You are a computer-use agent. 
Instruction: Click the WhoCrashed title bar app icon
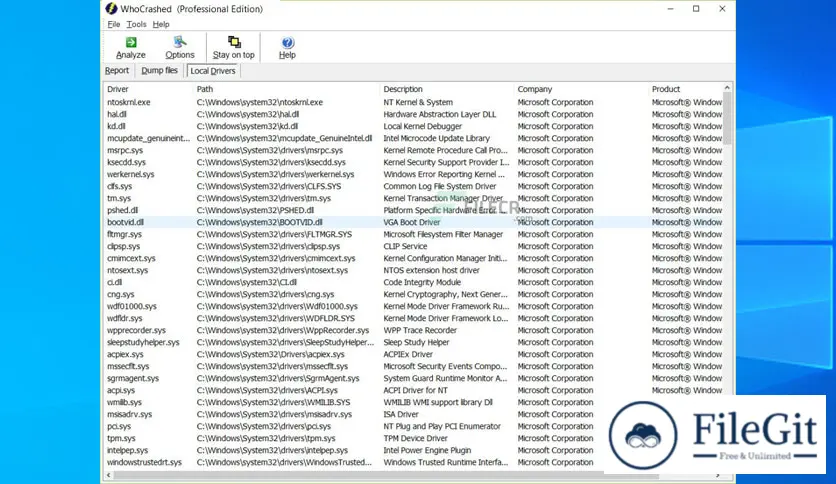click(x=111, y=9)
